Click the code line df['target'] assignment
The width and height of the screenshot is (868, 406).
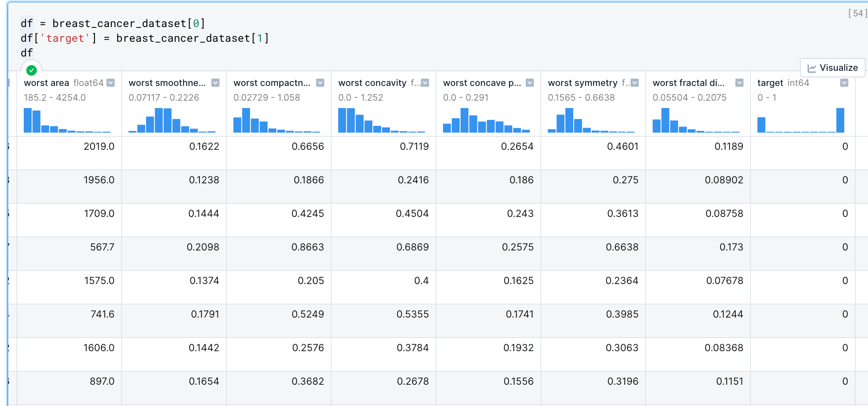[145, 38]
